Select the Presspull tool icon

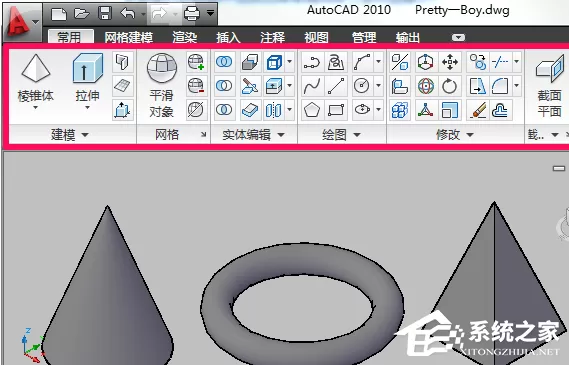(123, 110)
